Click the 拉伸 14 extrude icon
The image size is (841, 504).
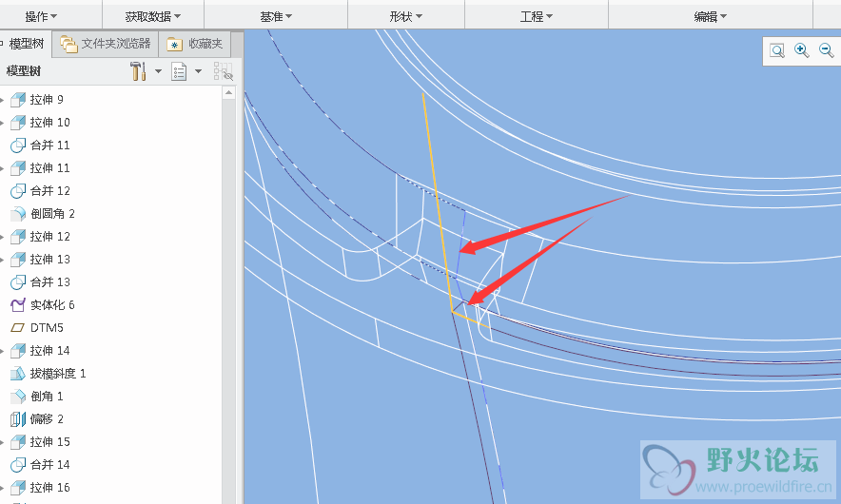[x=18, y=351]
